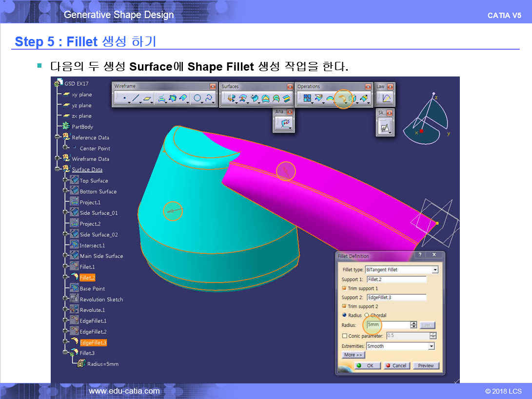Image resolution: width=532 pixels, height=399 pixels.
Task: Open the Extremities dropdown
Action: click(431, 346)
